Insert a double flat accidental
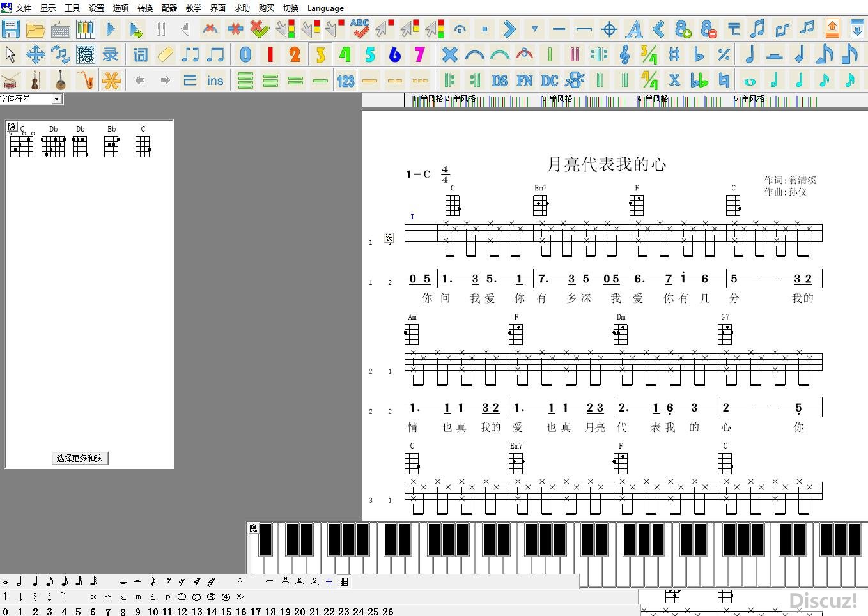Screen dimensions: 868x616 [699, 80]
